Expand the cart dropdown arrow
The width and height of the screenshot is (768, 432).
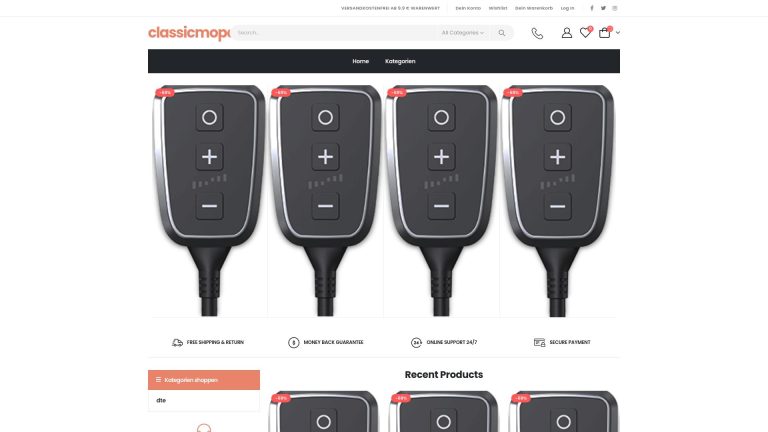(618, 32)
